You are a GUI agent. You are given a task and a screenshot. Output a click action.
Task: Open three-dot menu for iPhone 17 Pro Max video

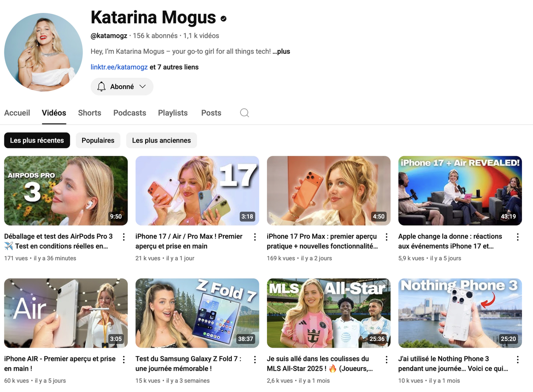pos(386,237)
